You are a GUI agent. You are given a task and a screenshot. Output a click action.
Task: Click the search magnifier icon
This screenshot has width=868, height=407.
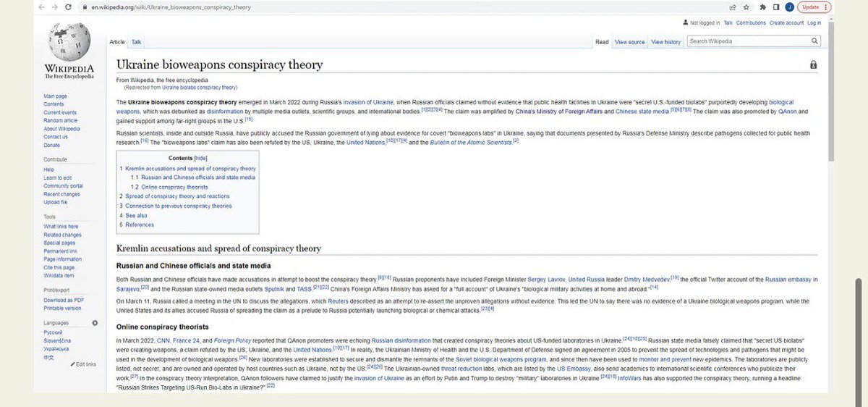814,41
